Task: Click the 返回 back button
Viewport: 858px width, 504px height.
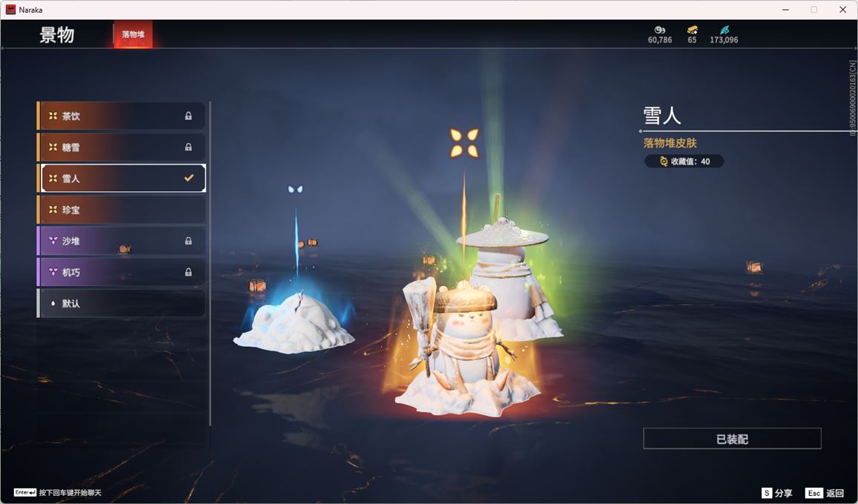Action: (x=825, y=493)
